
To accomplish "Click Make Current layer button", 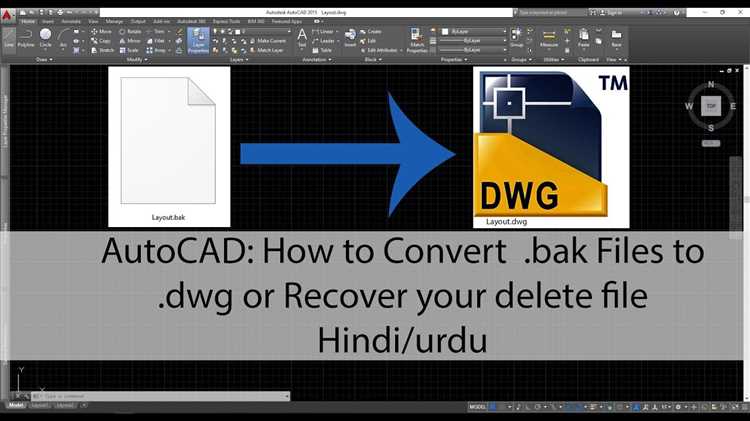I will coord(268,41).
